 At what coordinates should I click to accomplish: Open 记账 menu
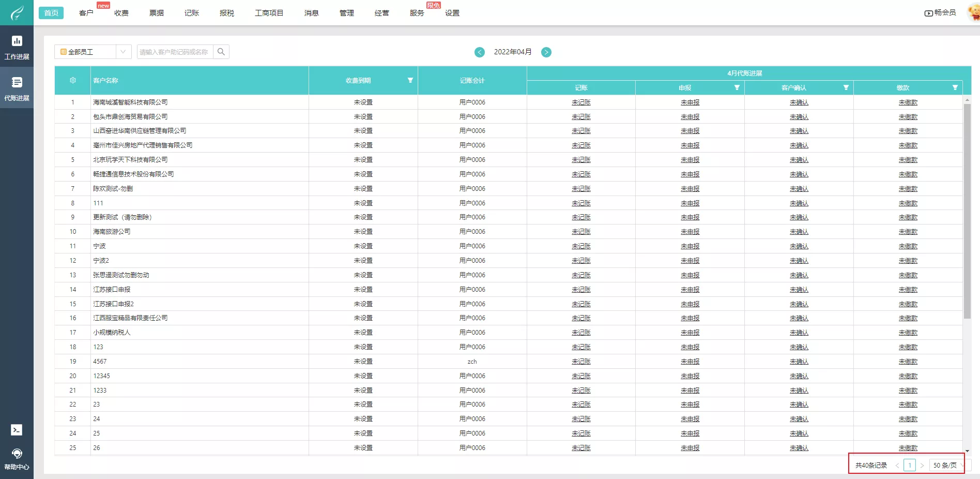pos(192,13)
